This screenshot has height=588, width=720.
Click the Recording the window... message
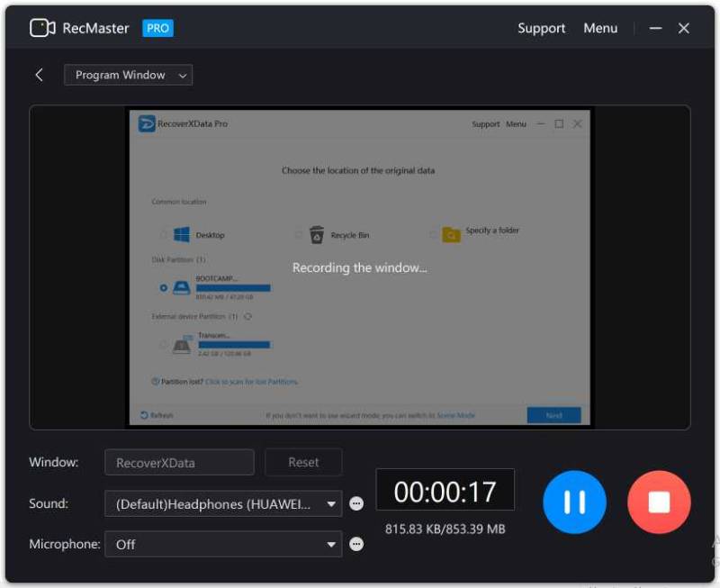pyautogui.click(x=359, y=267)
